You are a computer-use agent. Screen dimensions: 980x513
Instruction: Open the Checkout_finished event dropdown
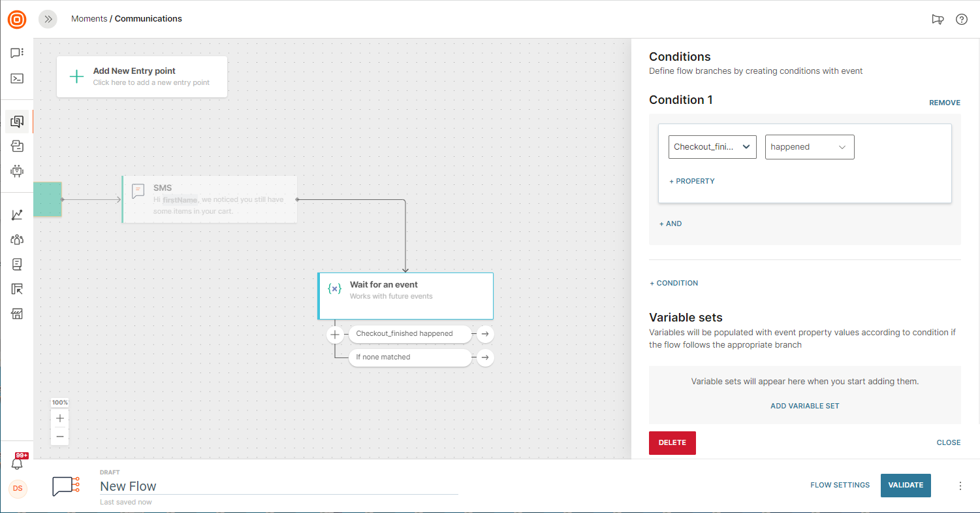(712, 147)
